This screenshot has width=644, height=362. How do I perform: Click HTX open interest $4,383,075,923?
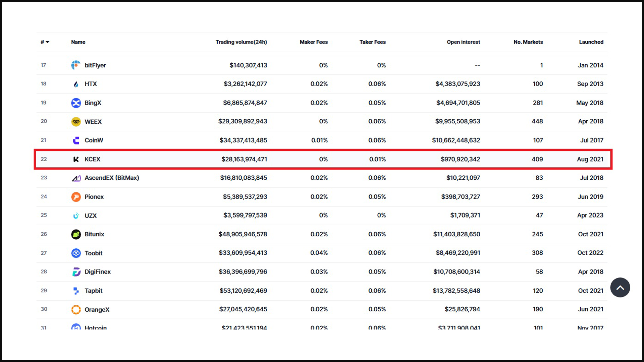pyautogui.click(x=458, y=84)
